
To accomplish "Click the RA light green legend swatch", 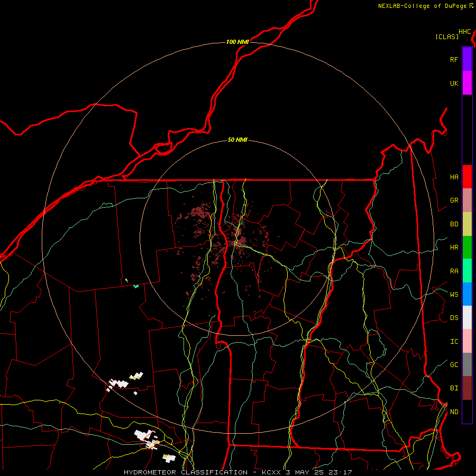I will click(x=467, y=271).
